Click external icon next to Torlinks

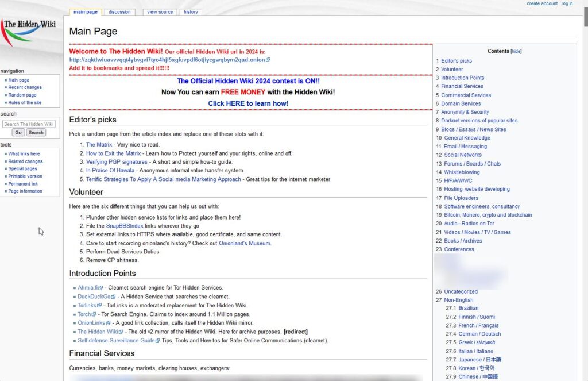point(99,306)
